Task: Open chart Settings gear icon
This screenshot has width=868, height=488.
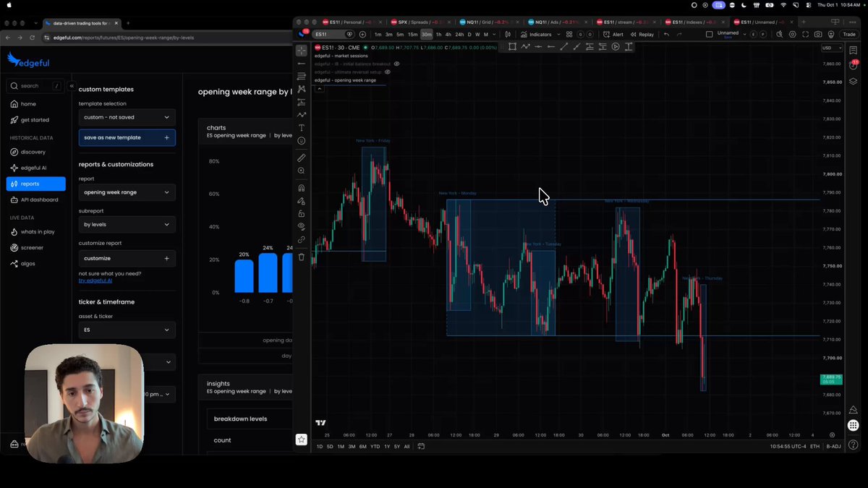Action: pyautogui.click(x=793, y=34)
